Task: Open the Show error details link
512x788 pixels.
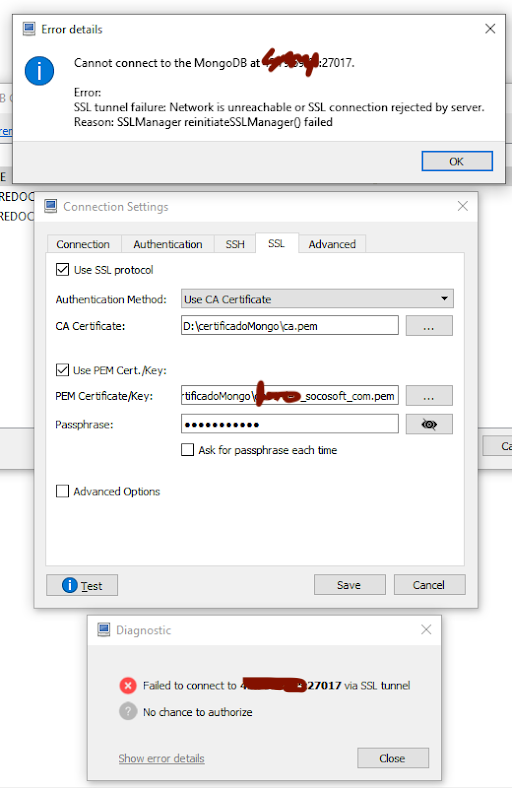Action: click(161, 758)
